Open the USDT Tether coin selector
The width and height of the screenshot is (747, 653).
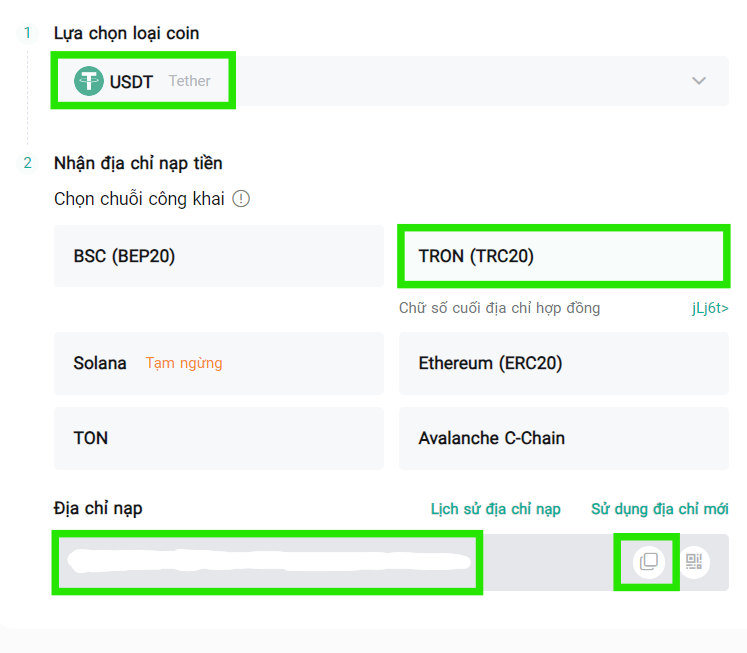click(391, 81)
